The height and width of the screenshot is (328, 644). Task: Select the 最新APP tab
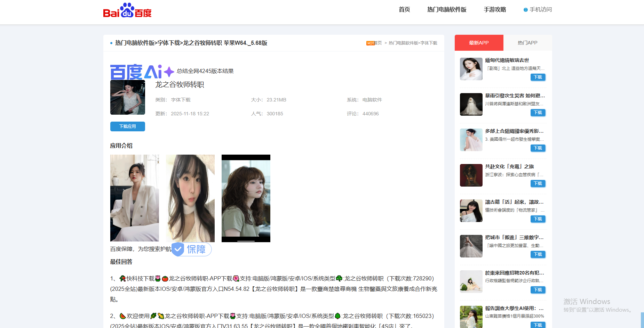pyautogui.click(x=479, y=42)
